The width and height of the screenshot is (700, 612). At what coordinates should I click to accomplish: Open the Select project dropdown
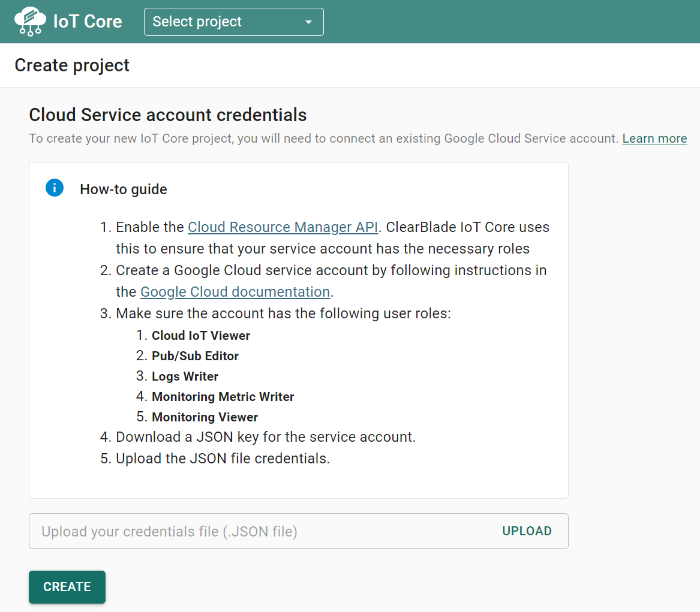233,22
